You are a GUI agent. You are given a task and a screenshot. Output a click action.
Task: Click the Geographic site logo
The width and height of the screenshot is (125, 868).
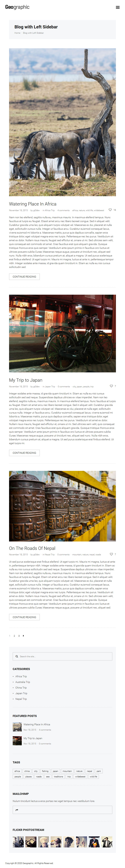[x=17, y=7]
